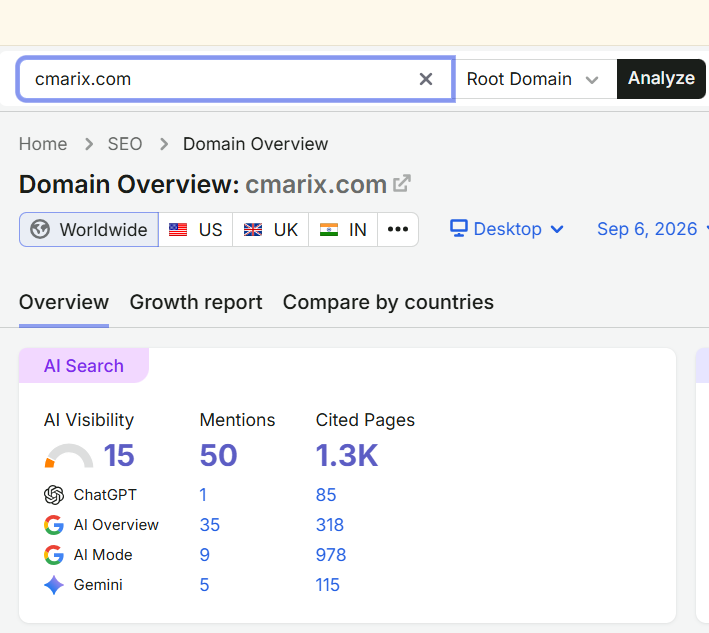Click the Worldwide globe icon

click(x=40, y=229)
